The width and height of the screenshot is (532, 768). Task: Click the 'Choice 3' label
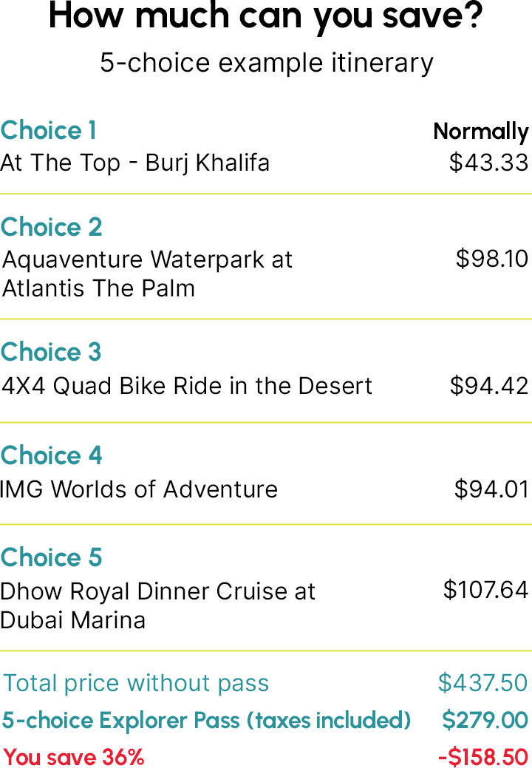pyautogui.click(x=51, y=352)
